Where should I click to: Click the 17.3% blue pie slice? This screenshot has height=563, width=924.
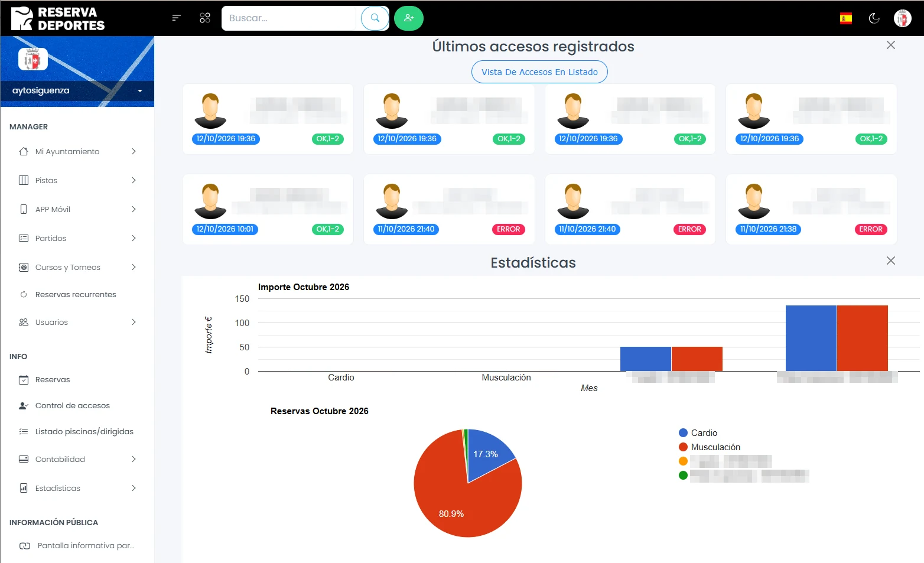[486, 454]
